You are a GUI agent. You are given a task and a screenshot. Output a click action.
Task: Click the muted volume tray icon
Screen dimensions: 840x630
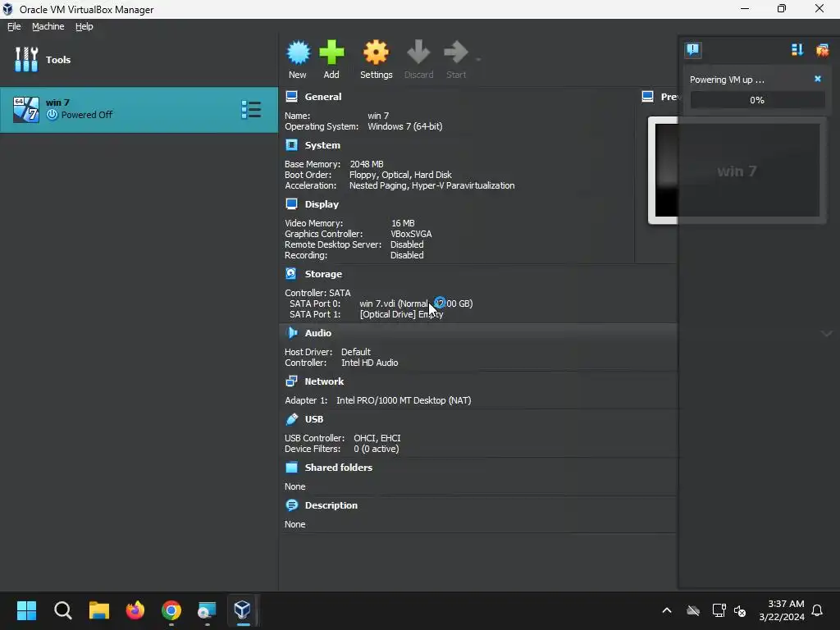tap(740, 610)
